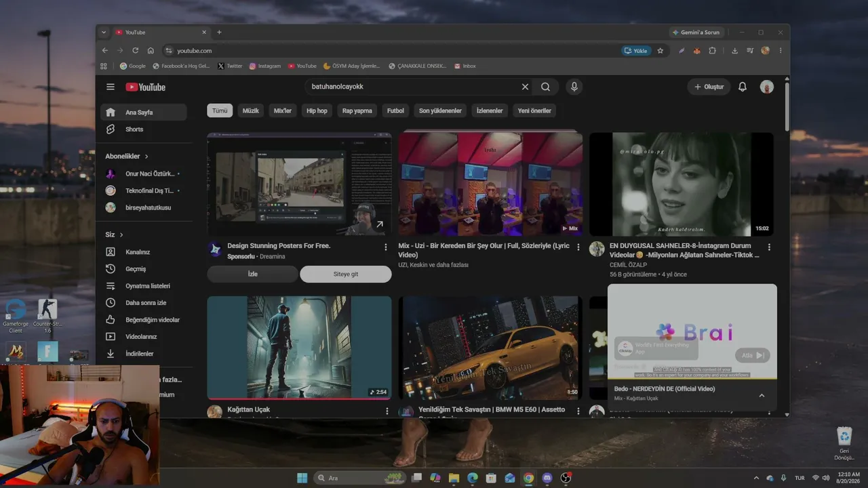
Task: Open Kanalınız in the sidebar
Action: [x=144, y=252]
